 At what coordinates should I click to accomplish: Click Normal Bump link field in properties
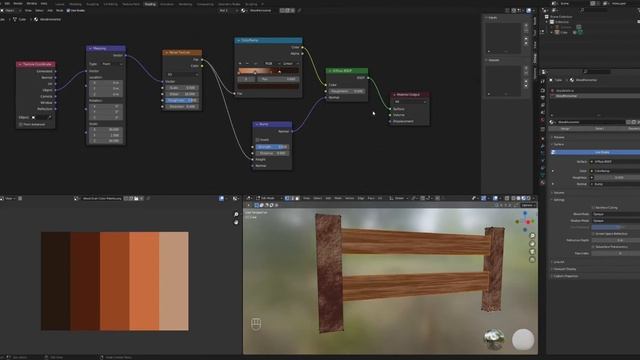(x=616, y=184)
